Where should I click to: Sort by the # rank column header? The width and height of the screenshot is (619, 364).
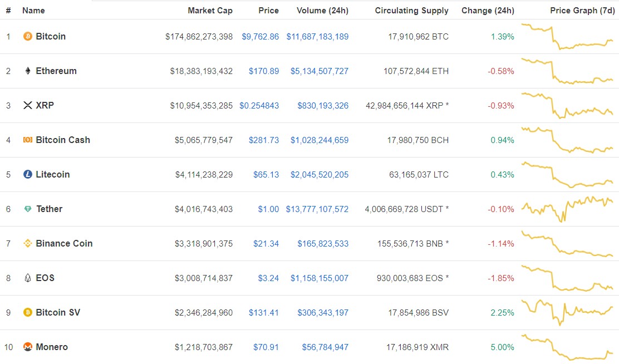point(8,11)
